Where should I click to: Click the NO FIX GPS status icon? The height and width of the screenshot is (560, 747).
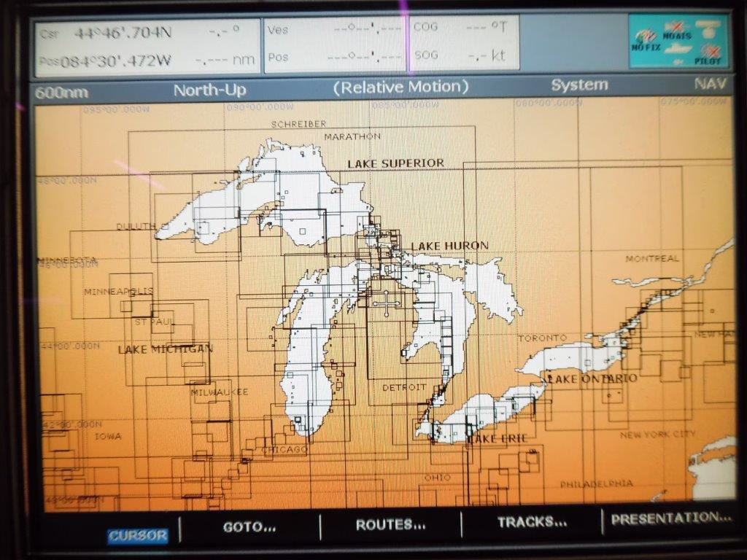click(645, 39)
